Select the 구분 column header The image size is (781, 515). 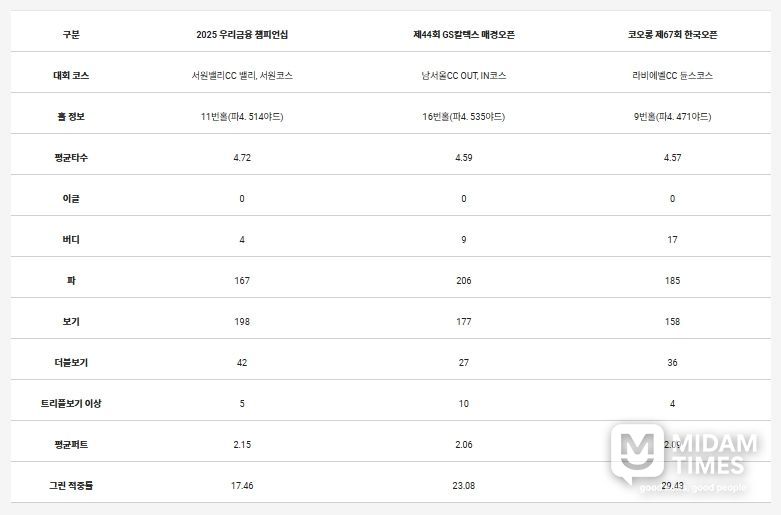tap(70, 34)
